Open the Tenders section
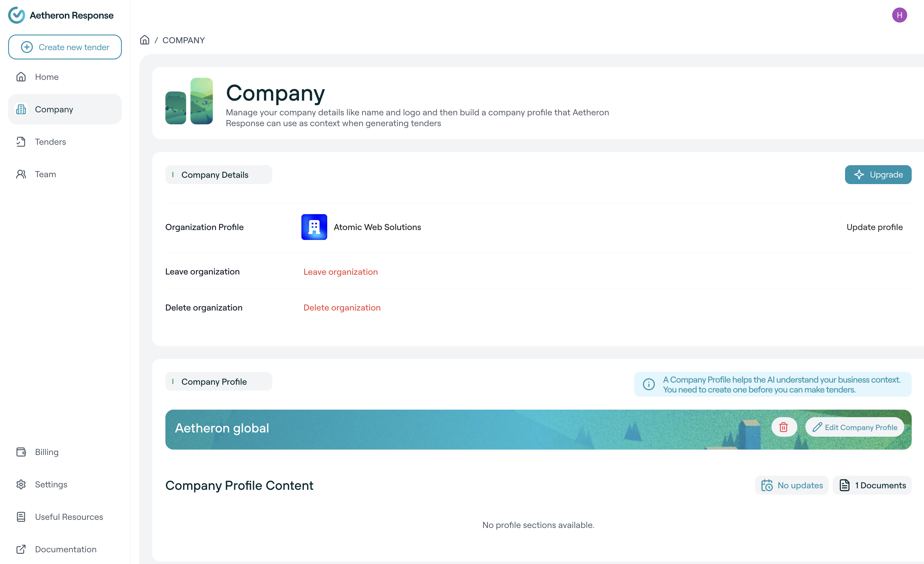This screenshot has height=564, width=924. point(50,142)
